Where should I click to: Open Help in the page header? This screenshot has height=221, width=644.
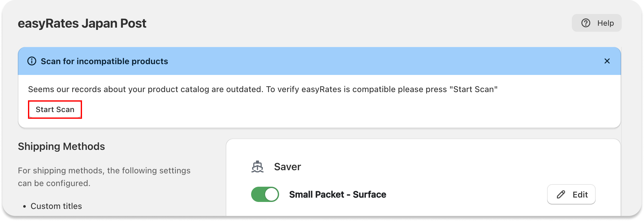tap(597, 23)
